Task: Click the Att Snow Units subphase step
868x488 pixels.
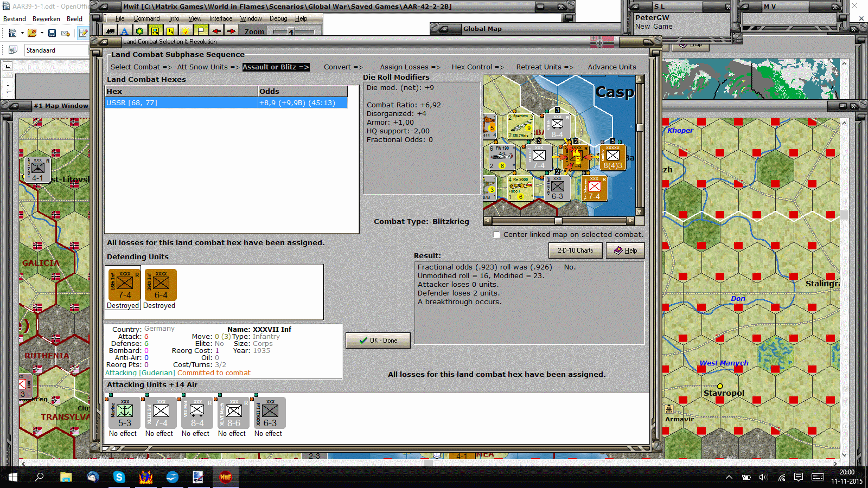Action: pos(208,67)
